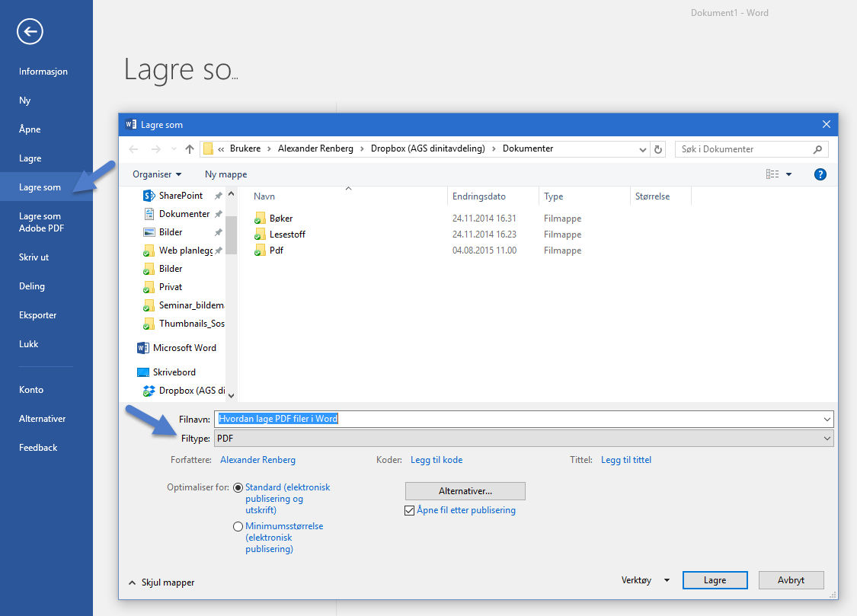
Task: Open recent locations dropdown chevron
Action: click(174, 149)
